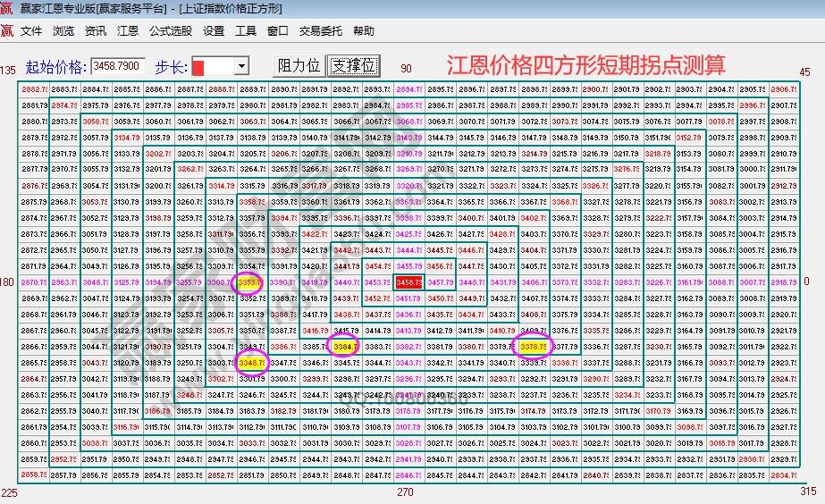Focus the 起始价格 input field
Screen dimensions: 825x504
point(118,67)
